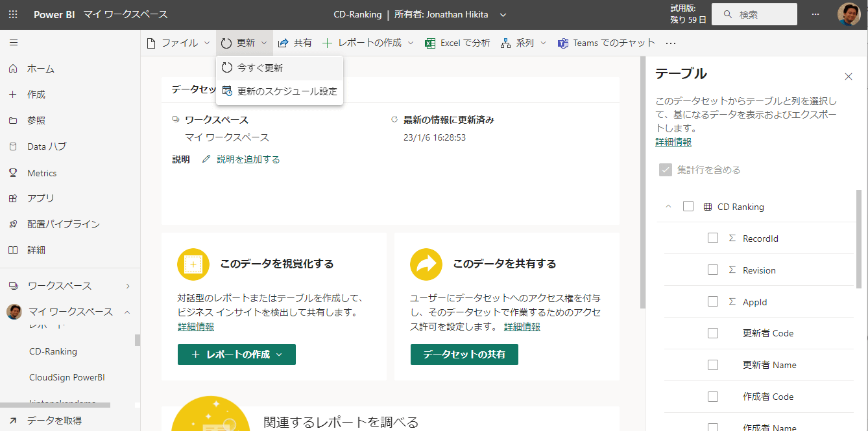Check the 作成者 Code checkbox
The image size is (868, 431).
(x=713, y=397)
